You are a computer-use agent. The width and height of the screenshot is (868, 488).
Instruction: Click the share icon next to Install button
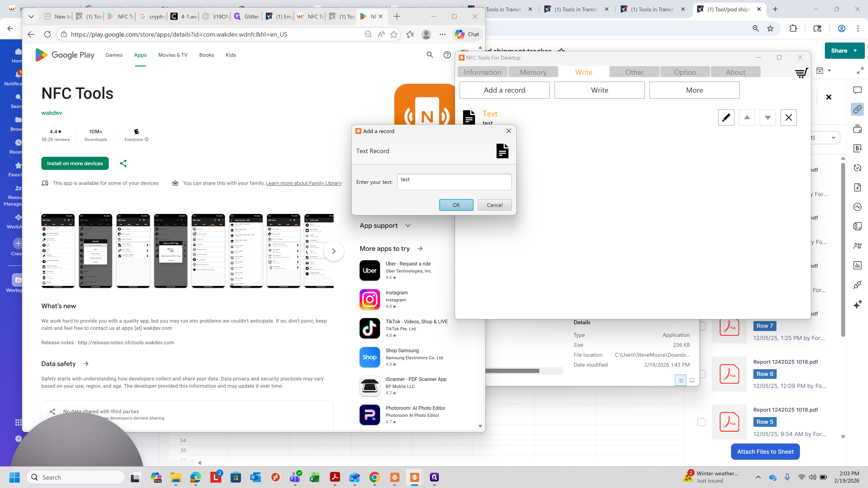[123, 163]
